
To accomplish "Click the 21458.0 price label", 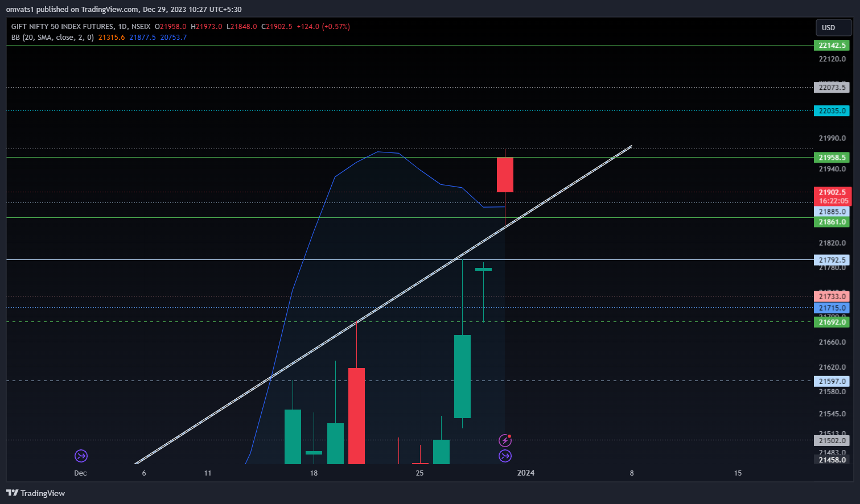I will click(x=832, y=460).
